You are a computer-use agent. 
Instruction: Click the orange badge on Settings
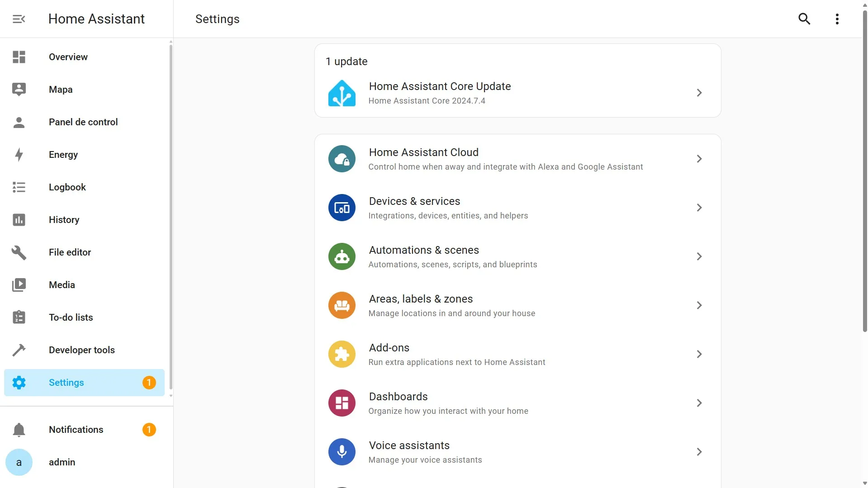(149, 383)
